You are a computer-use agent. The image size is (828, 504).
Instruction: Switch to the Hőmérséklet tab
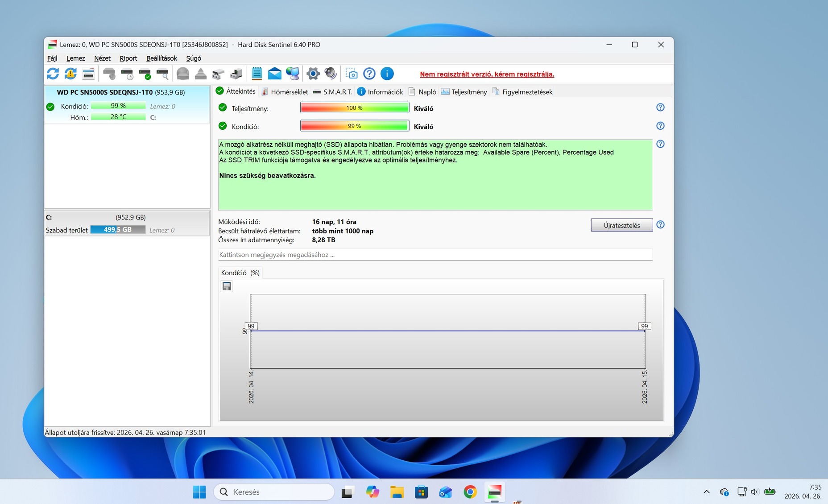click(285, 92)
